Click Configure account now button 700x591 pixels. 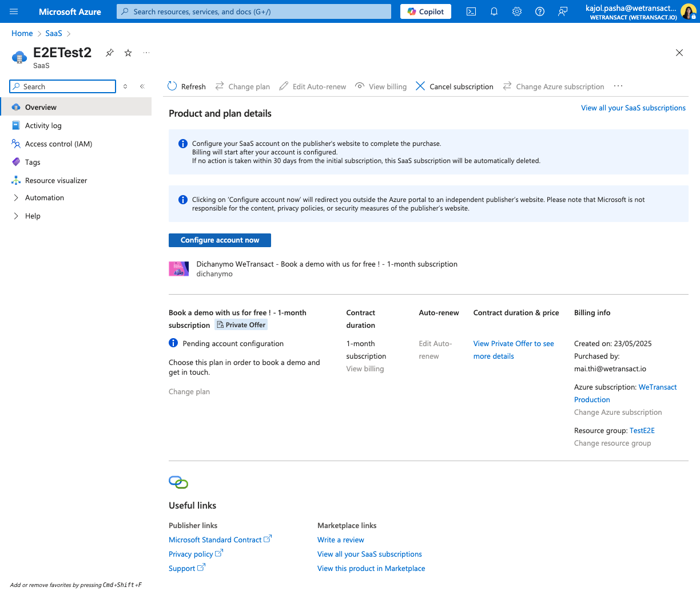pyautogui.click(x=220, y=240)
